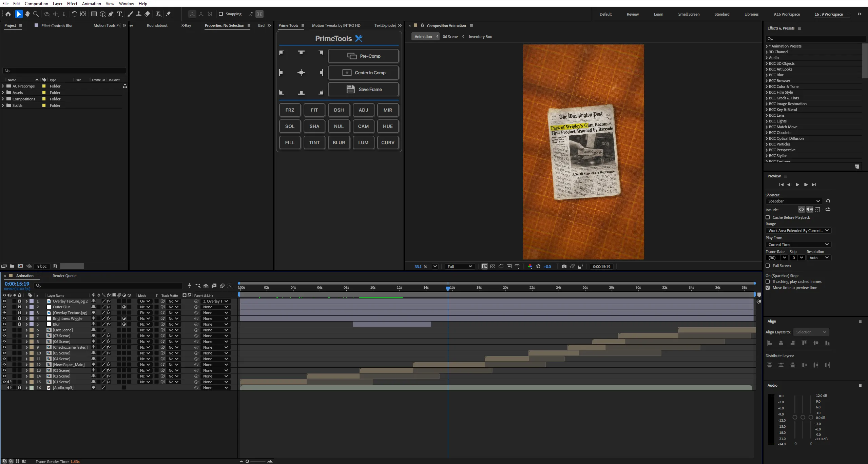Select the Zoom magnifier tool
The width and height of the screenshot is (868, 464).
[36, 14]
